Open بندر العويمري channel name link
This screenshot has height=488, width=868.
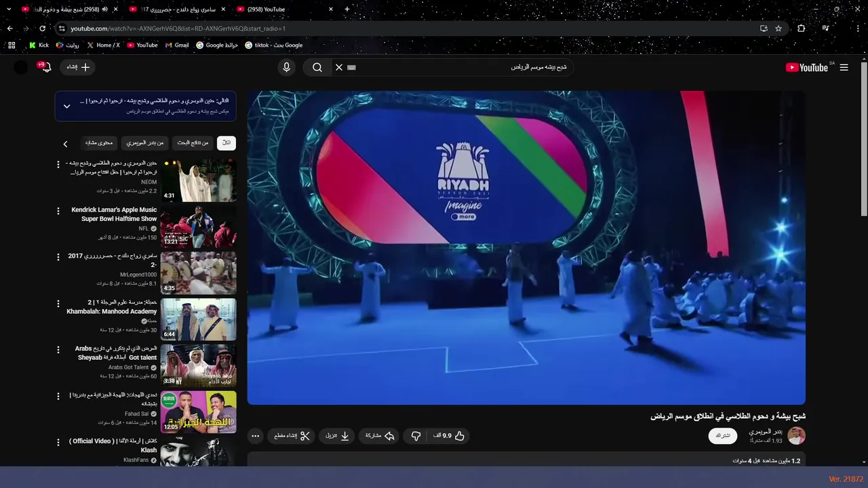click(765, 432)
